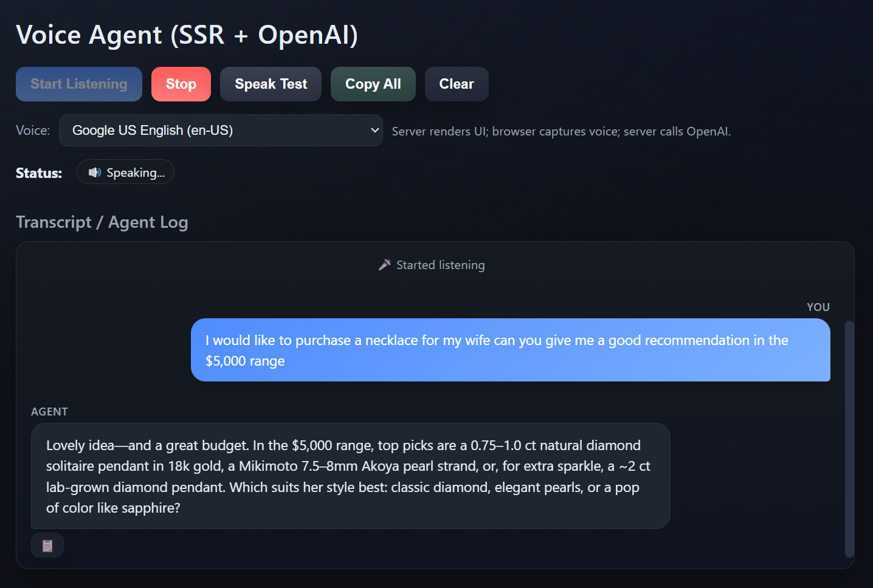Click the transcript panel scrollbar
Screen dimensions: 873x588
click(x=849, y=437)
